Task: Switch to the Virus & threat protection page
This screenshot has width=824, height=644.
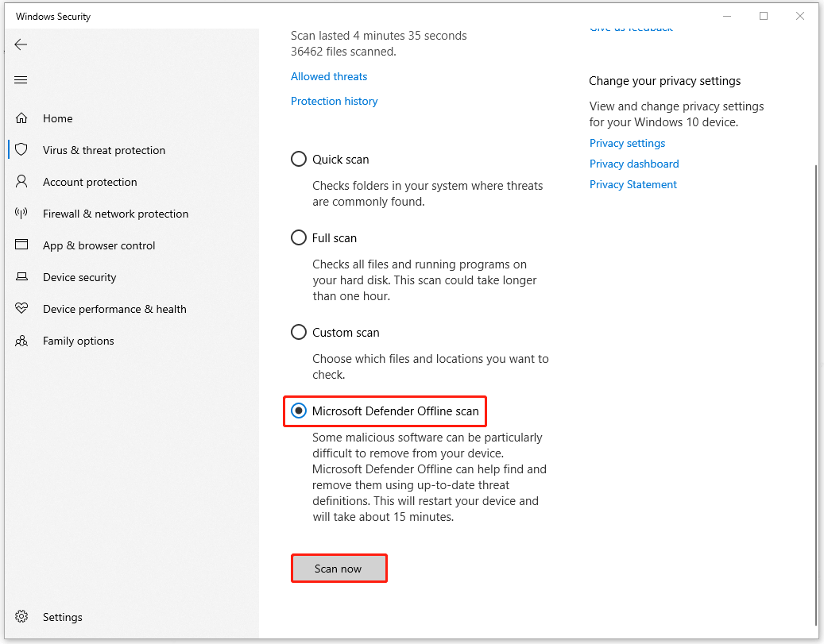Action: [x=104, y=150]
